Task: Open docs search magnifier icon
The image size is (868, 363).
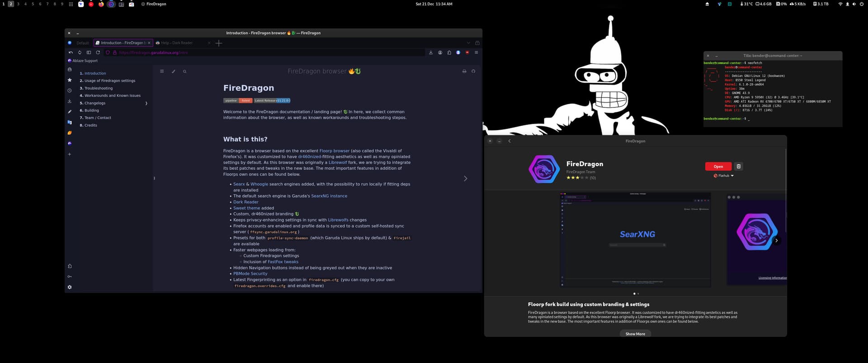Action: [x=184, y=71]
